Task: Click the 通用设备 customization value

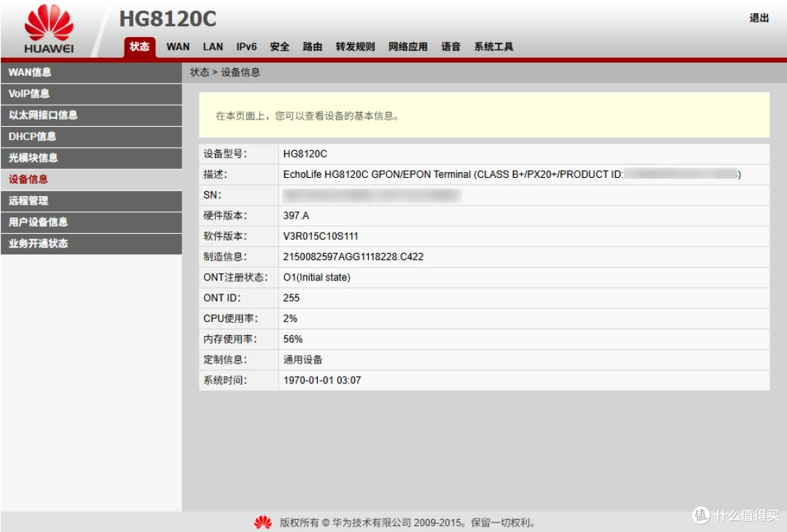Action: tap(302, 360)
